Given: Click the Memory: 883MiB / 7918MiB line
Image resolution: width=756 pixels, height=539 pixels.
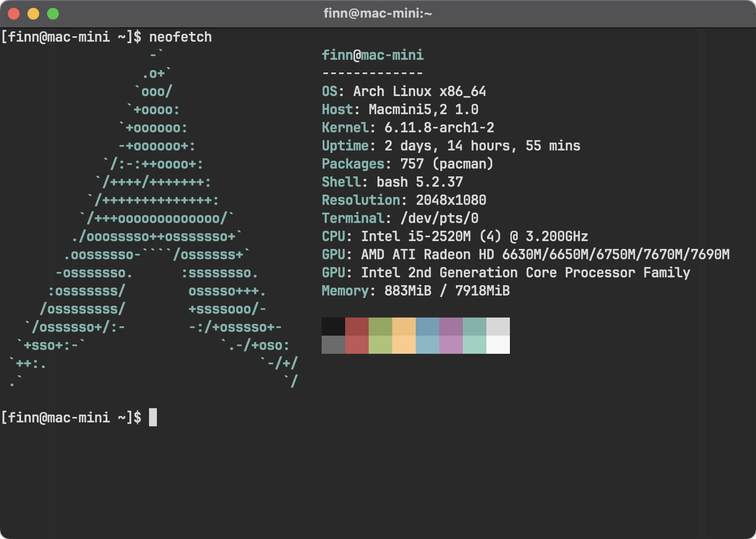Looking at the screenshot, I should point(416,291).
